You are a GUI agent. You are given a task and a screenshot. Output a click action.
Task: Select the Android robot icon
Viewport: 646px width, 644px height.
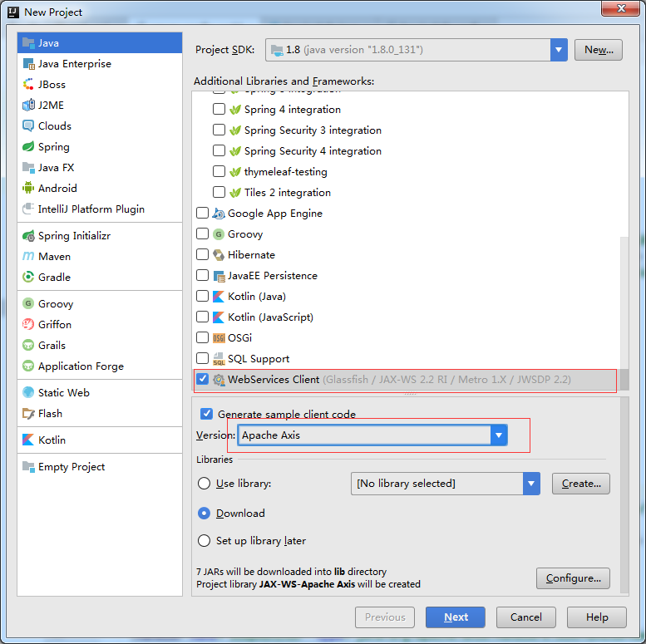[28, 188]
